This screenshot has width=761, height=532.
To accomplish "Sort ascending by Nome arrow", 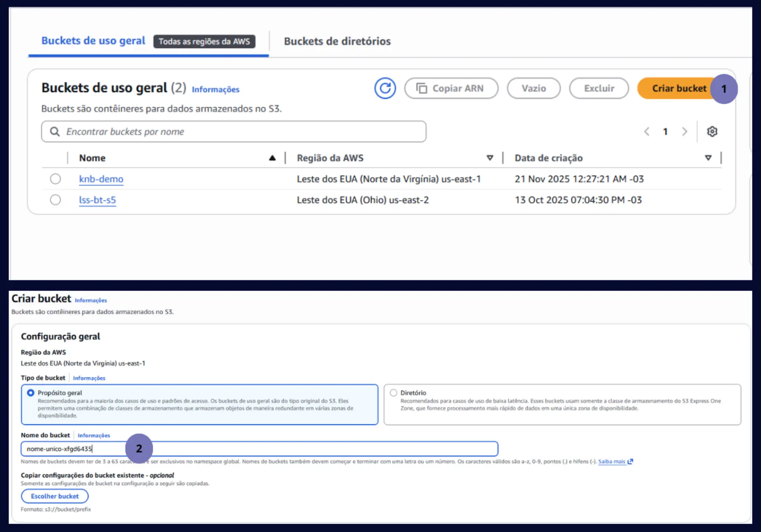I will [x=272, y=158].
